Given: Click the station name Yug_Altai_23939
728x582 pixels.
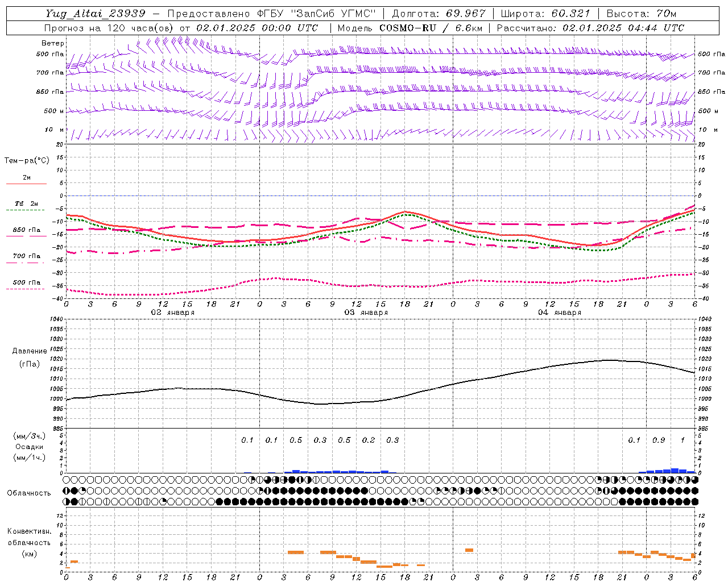Looking at the screenshot, I should (x=95, y=14).
